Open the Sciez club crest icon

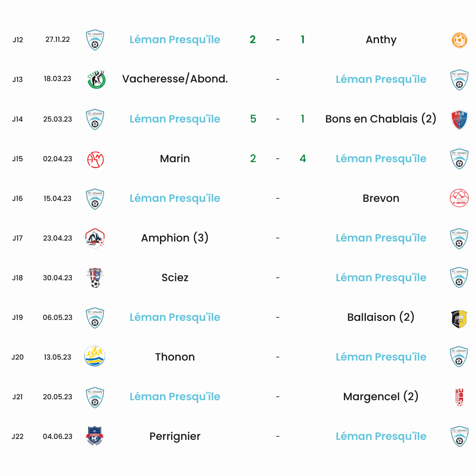95,278
